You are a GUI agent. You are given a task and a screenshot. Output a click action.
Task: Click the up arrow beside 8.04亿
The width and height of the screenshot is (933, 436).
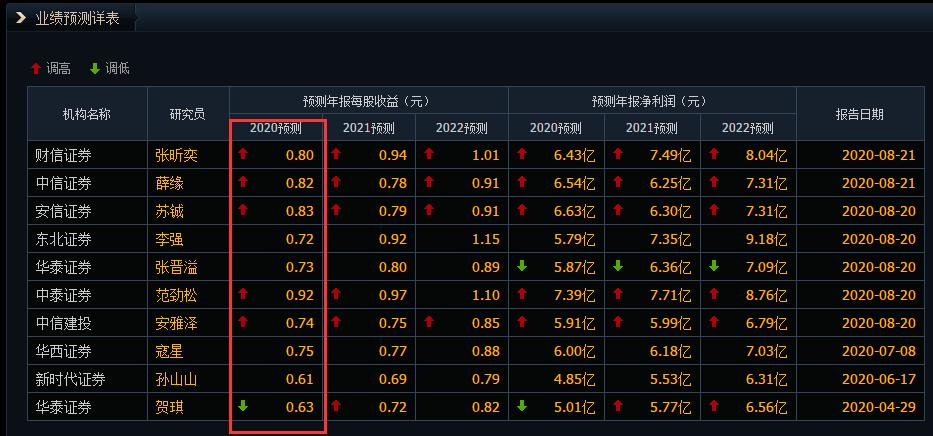(714, 154)
